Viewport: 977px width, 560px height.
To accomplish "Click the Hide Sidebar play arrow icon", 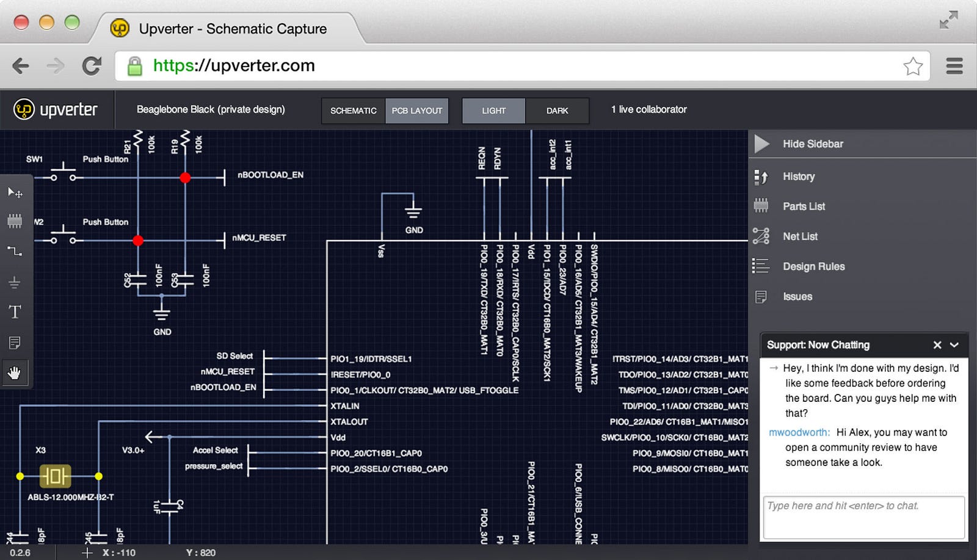I will 761,144.
